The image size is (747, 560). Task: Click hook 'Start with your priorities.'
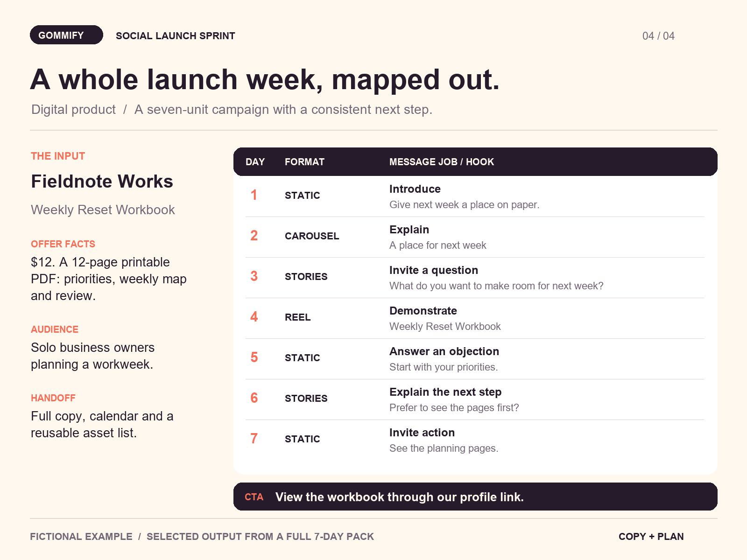pos(444,367)
